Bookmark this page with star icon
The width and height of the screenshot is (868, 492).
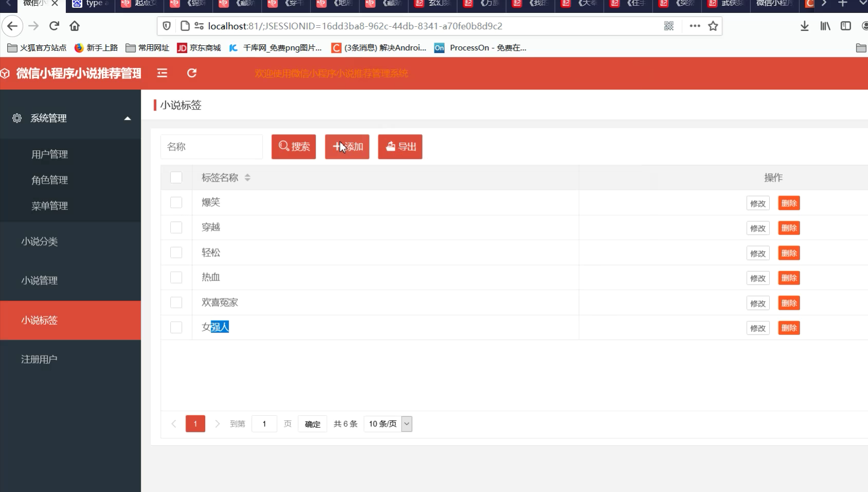713,26
